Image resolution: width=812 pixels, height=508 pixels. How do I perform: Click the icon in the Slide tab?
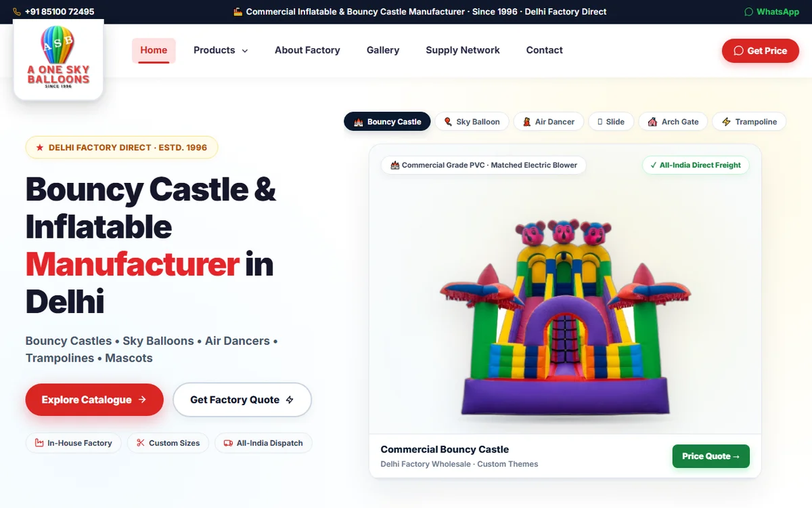(x=600, y=122)
